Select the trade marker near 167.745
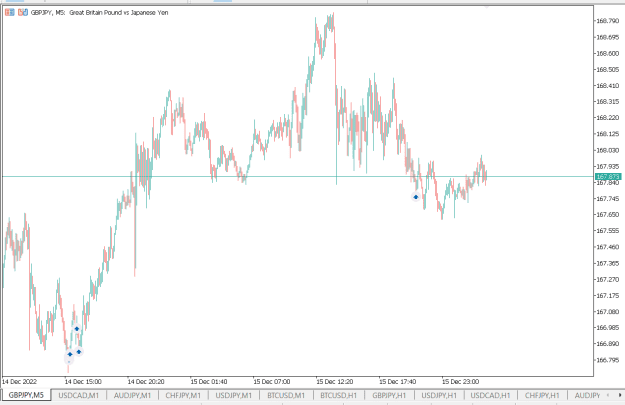 coord(416,197)
